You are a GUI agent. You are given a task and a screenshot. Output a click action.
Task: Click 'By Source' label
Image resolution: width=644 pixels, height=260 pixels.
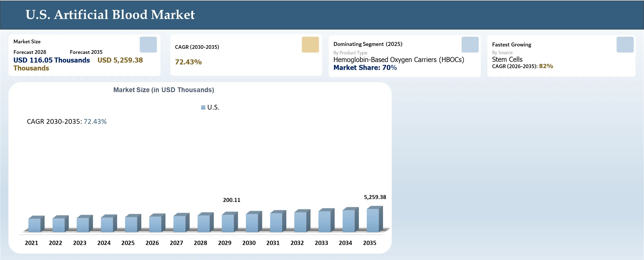coord(502,53)
